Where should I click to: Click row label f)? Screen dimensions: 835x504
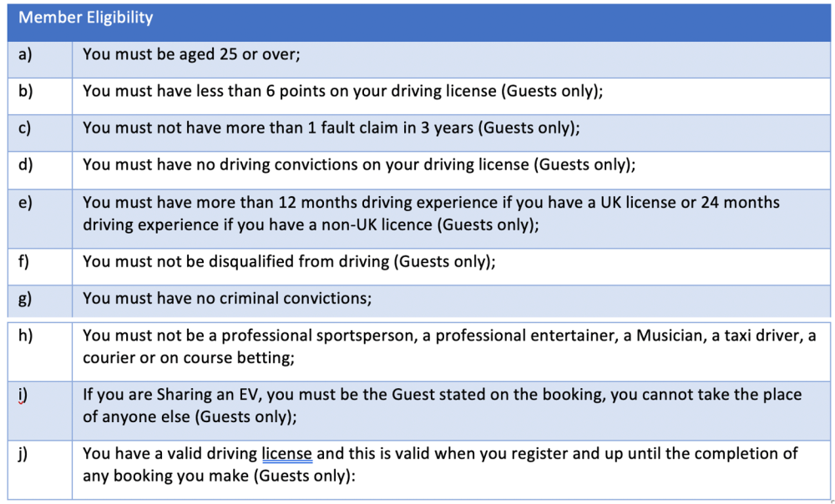click(23, 261)
